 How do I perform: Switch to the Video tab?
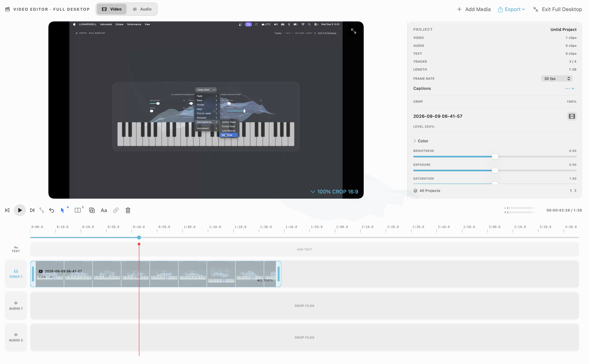(111, 9)
